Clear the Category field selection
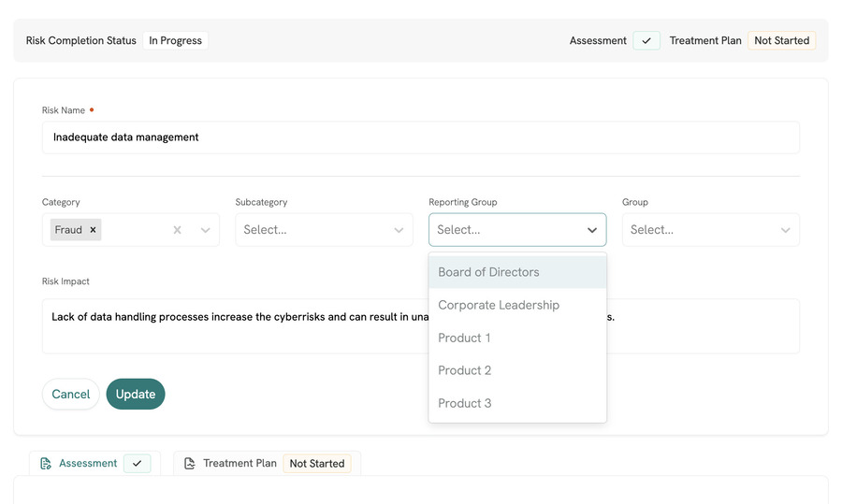 [177, 230]
